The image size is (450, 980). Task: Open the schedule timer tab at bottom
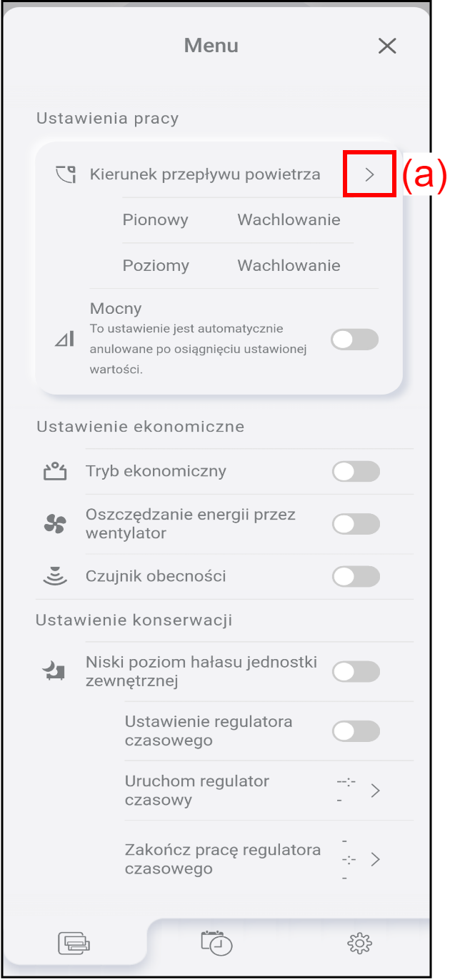click(216, 944)
